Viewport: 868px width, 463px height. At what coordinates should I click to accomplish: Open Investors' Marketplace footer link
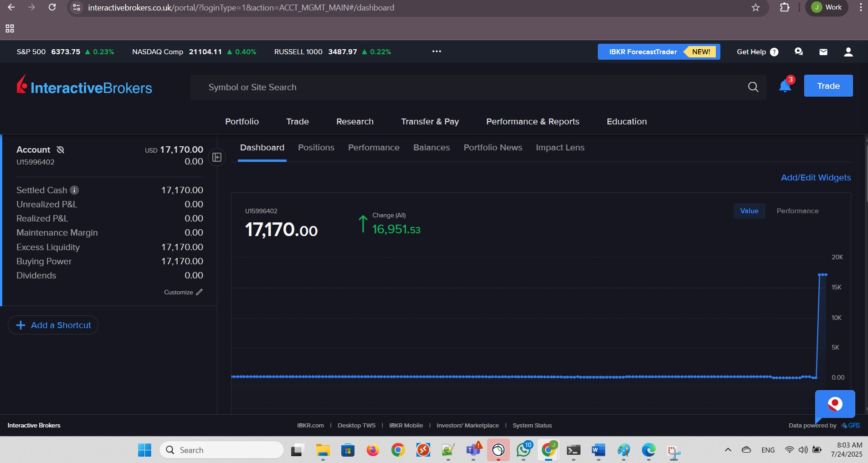click(x=467, y=426)
